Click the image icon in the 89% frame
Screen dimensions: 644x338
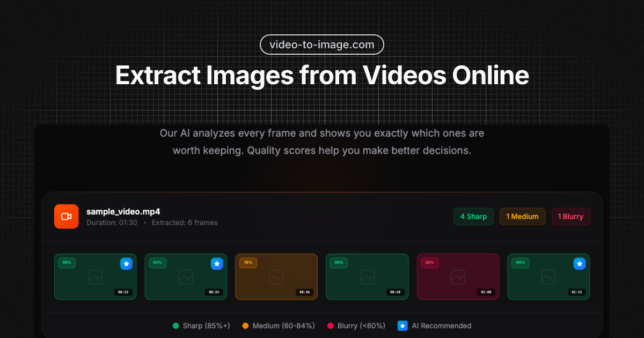coord(367,277)
